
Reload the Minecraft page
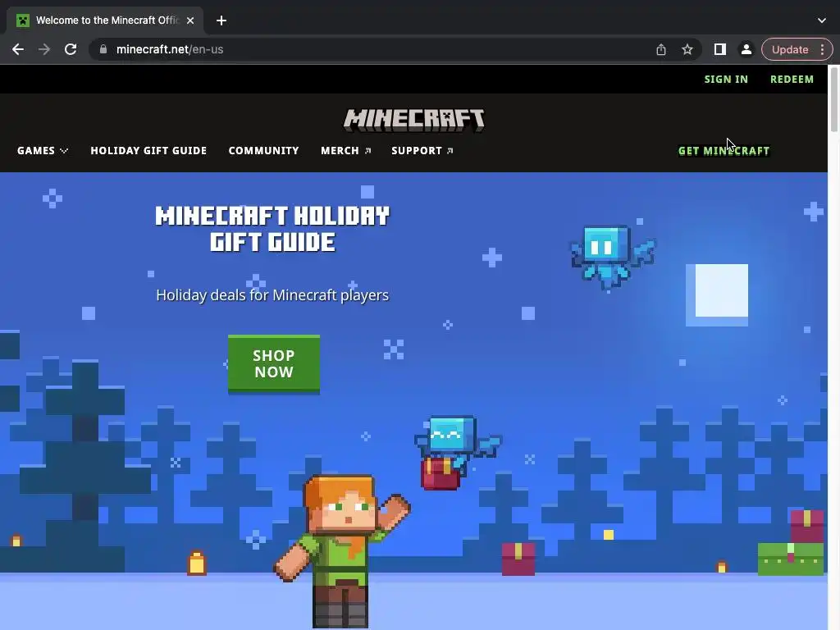pos(71,49)
